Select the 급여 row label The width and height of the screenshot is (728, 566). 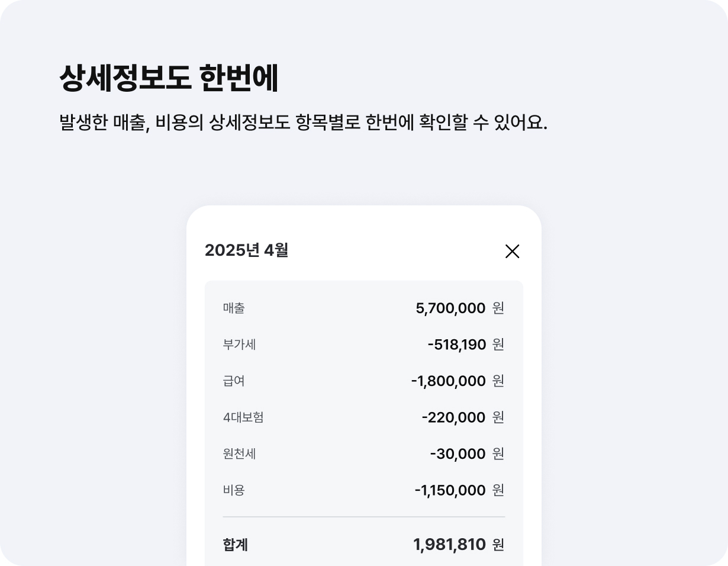click(234, 381)
